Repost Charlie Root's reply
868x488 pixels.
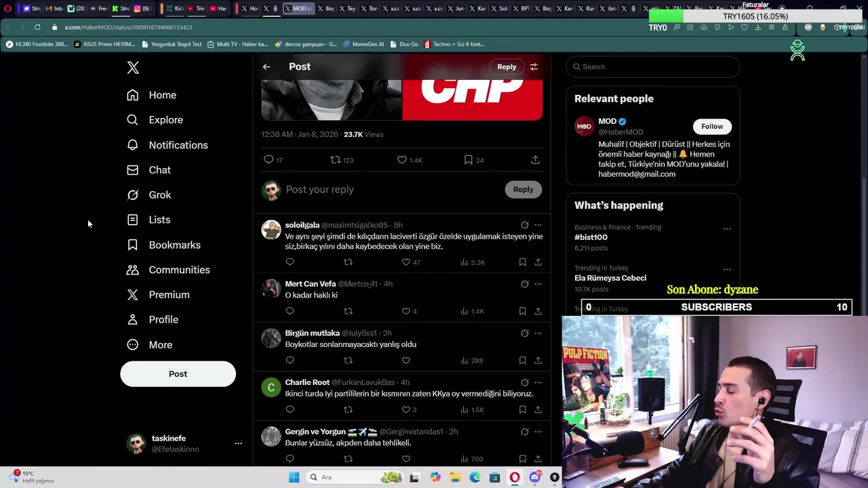[x=348, y=409]
